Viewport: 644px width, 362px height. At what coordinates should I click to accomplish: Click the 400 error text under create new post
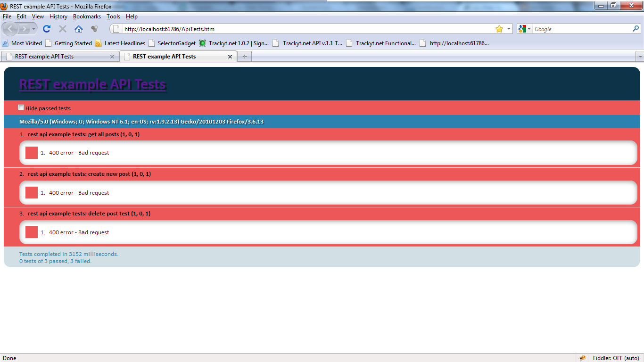(x=79, y=193)
